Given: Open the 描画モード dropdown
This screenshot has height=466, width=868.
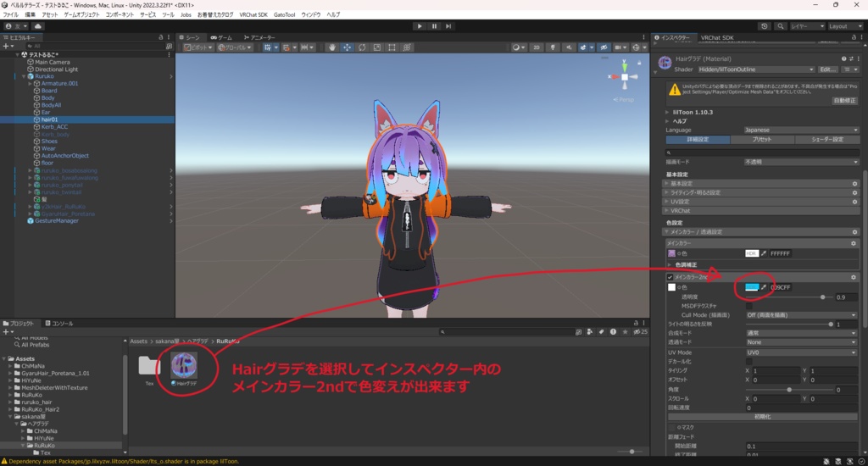Looking at the screenshot, I should pos(801,162).
